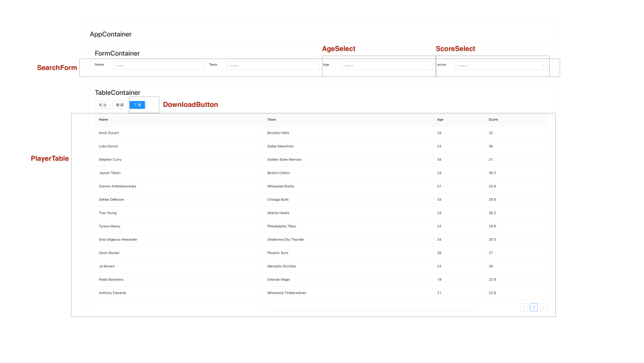Select the Paolo Banchero name cell
The height and width of the screenshot is (363, 644).
(x=179, y=279)
